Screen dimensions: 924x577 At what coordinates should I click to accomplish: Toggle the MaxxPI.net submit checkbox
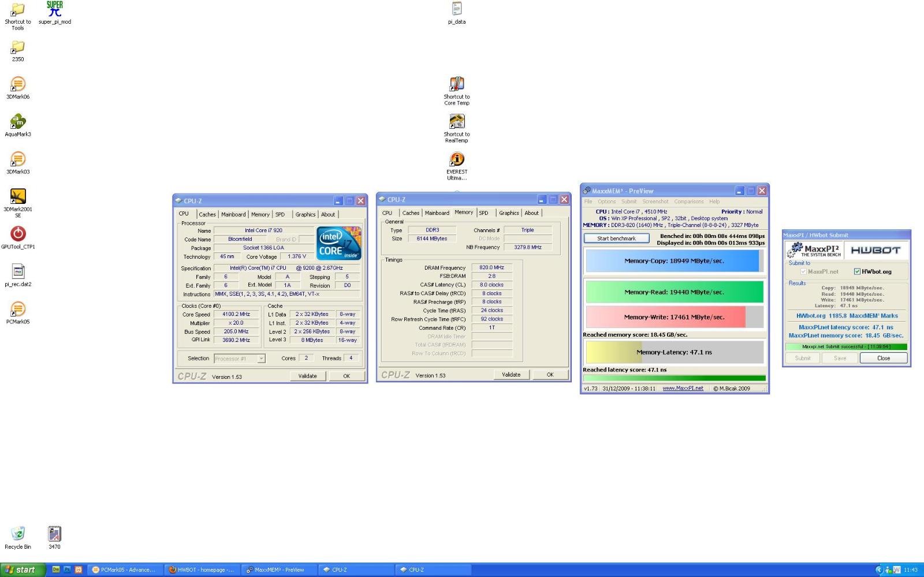pos(803,271)
